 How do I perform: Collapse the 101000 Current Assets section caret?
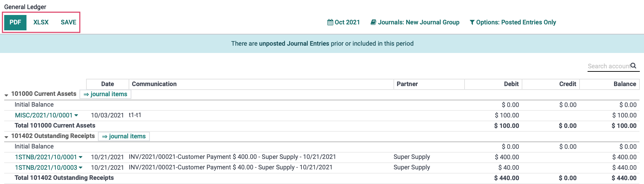pyautogui.click(x=6, y=95)
